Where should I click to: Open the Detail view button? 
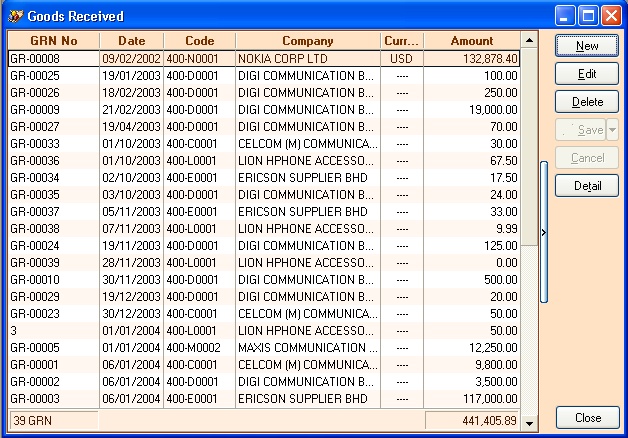[x=587, y=186]
